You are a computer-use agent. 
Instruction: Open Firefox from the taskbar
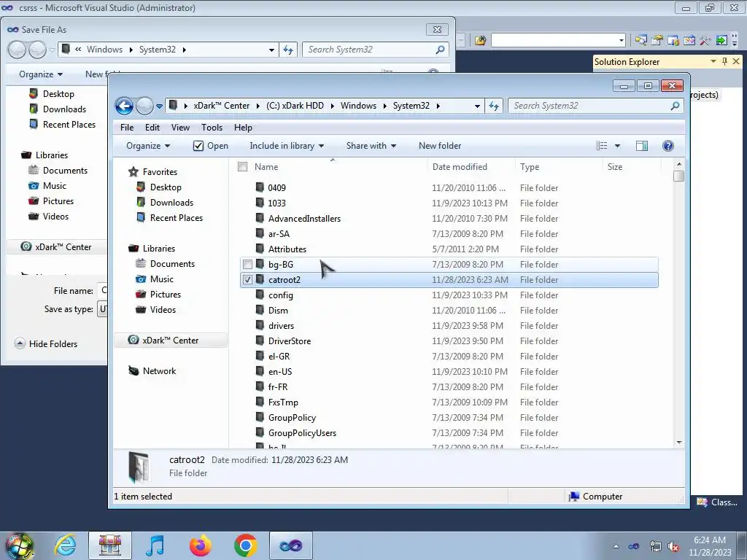(200, 545)
